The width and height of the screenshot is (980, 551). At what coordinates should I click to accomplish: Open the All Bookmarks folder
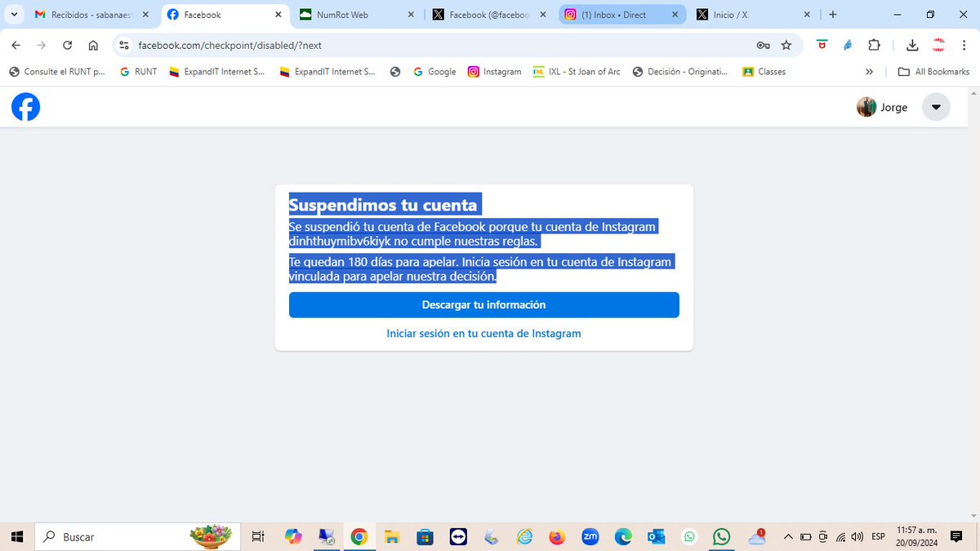pyautogui.click(x=933, y=72)
